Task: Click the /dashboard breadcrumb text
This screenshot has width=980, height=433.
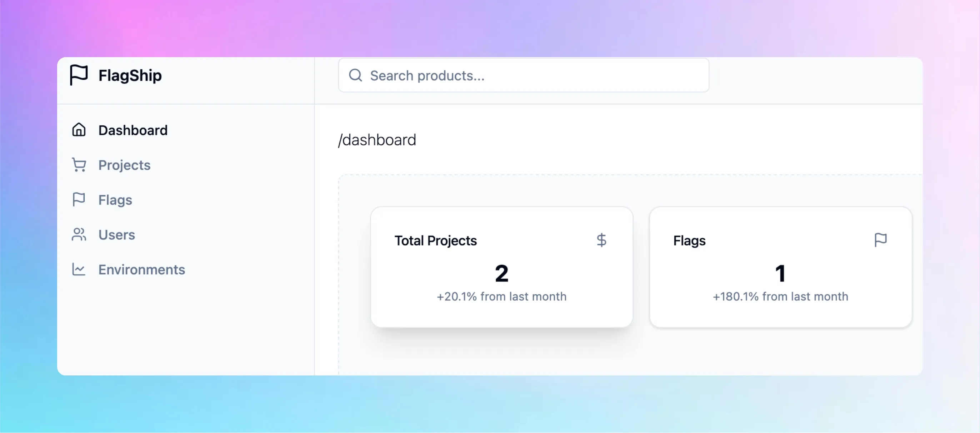Action: [377, 140]
